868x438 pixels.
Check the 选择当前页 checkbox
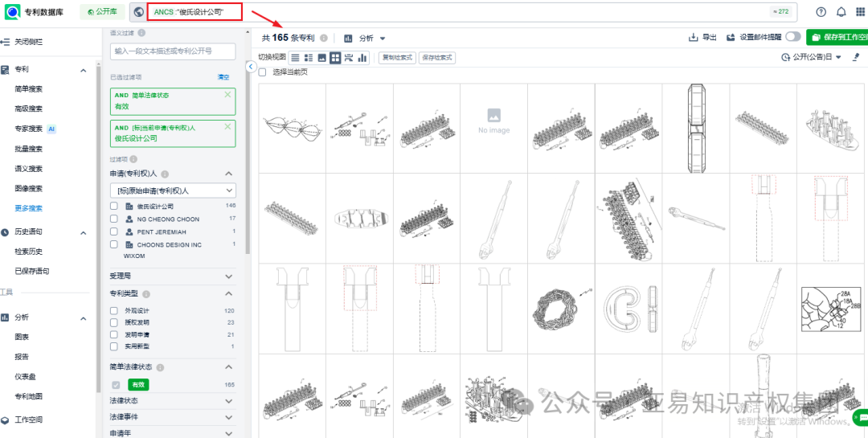pyautogui.click(x=262, y=72)
